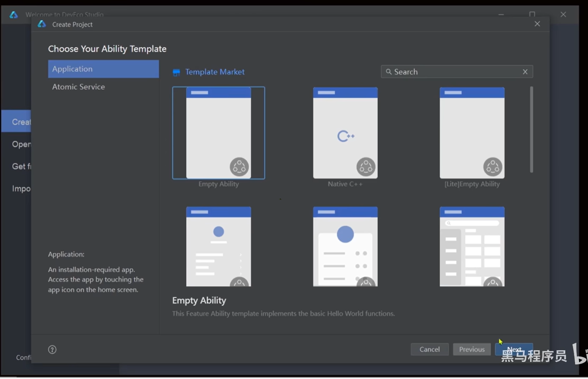Go back with the Previous button
Viewport: 588px width, 379px height.
(x=472, y=349)
